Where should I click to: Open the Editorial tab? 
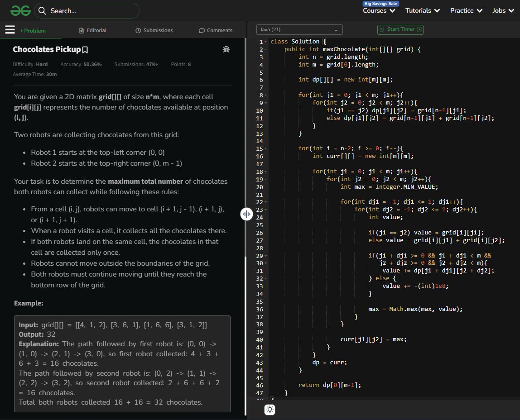[x=93, y=30]
